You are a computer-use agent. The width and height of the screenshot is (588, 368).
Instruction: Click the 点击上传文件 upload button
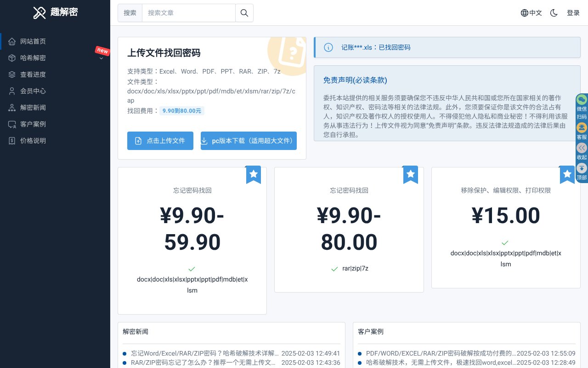(160, 141)
